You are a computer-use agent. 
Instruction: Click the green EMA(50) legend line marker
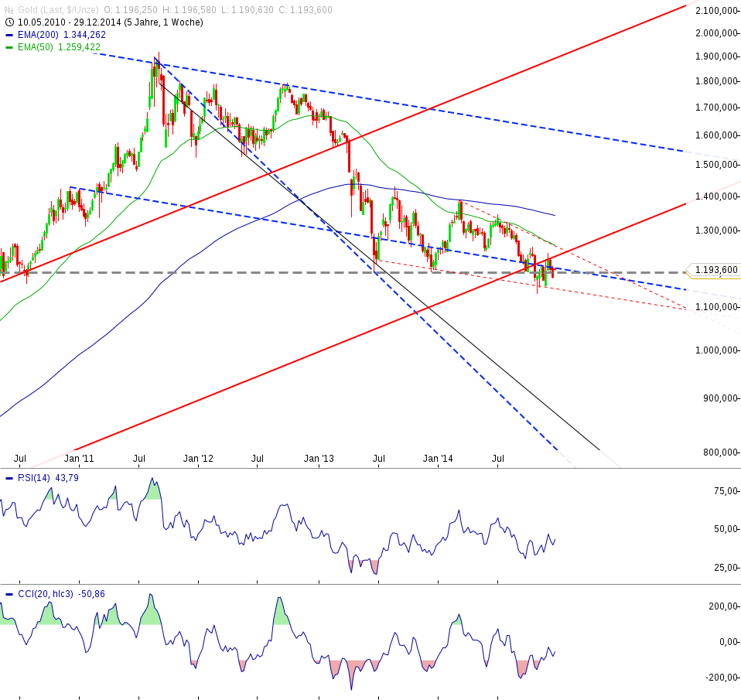(9, 46)
